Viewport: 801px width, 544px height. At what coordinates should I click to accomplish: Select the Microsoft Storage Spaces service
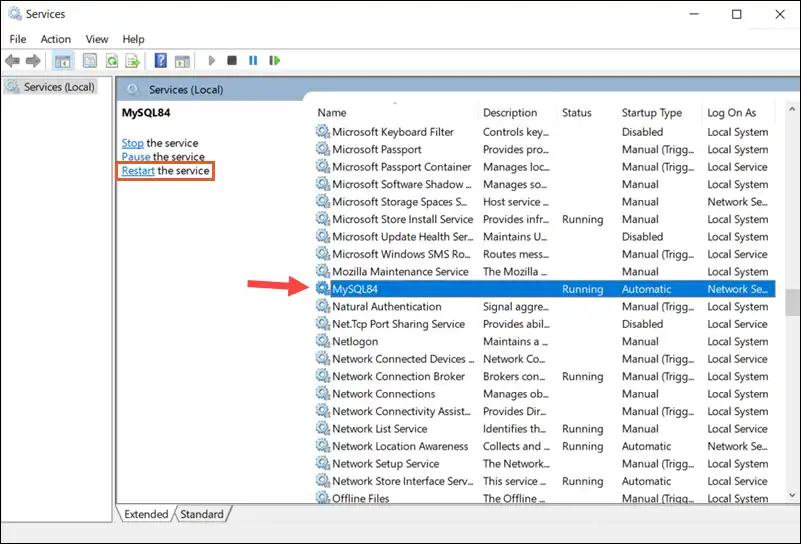pos(545,202)
